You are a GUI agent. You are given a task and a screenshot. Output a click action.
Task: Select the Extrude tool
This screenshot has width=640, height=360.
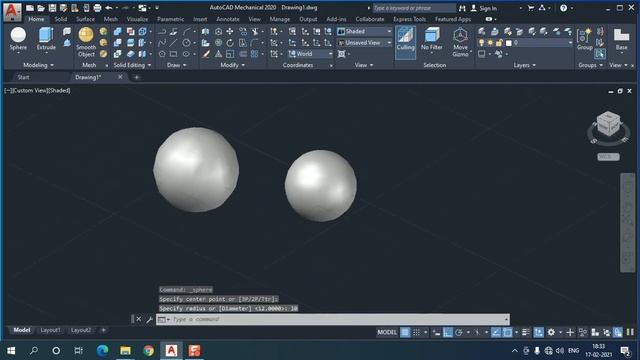46,39
